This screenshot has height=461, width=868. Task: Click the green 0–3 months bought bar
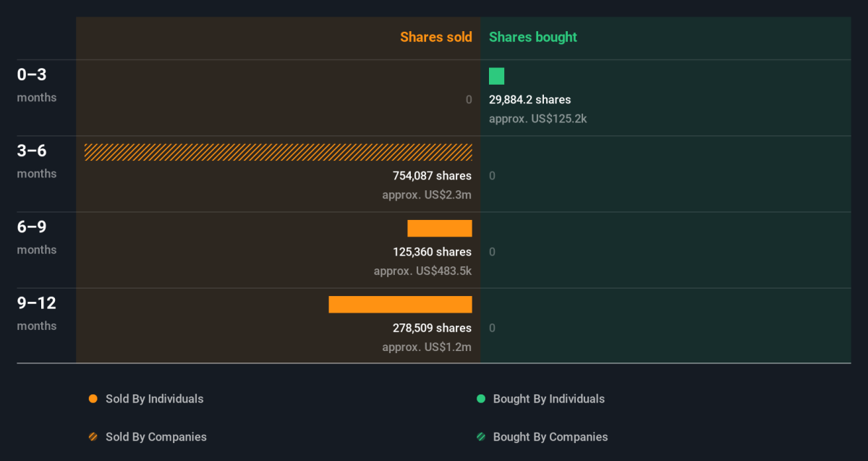496,76
